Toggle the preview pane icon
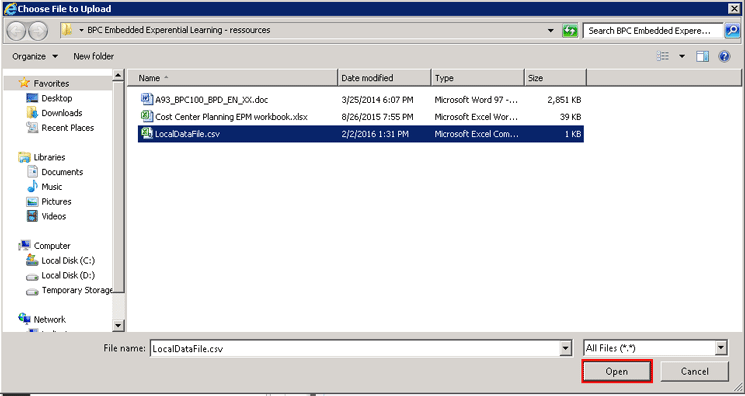The image size is (745, 396). (703, 56)
